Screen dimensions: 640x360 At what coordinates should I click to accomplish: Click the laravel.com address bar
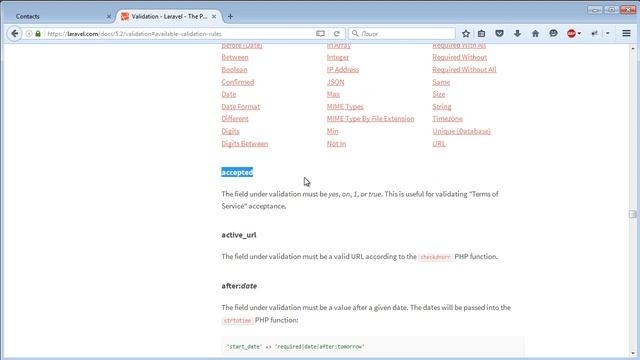[x=180, y=33]
